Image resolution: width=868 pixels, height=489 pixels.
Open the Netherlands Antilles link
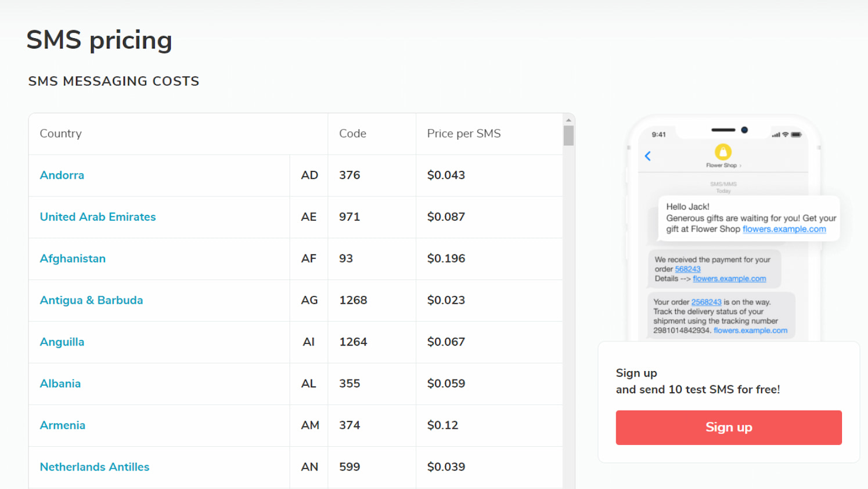94,467
